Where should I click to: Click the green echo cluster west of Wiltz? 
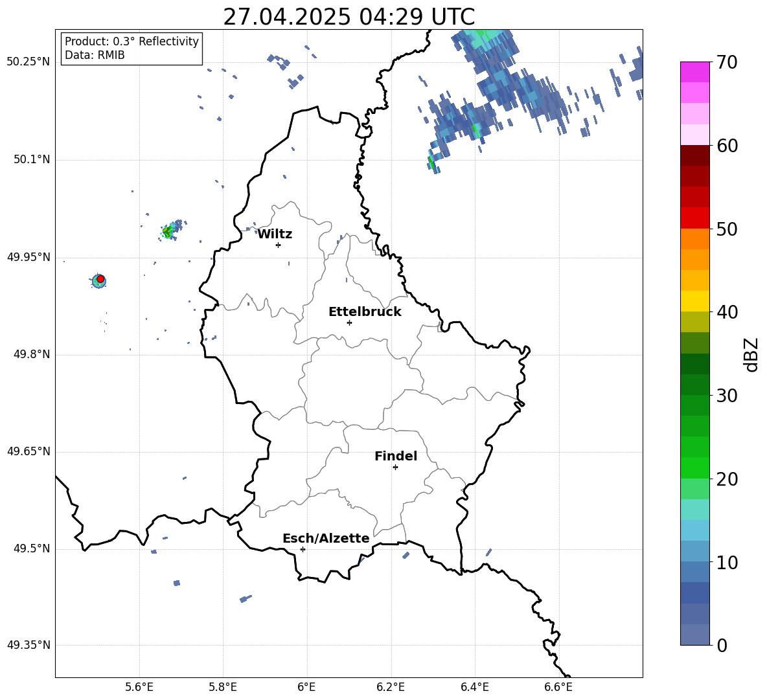tap(168, 232)
